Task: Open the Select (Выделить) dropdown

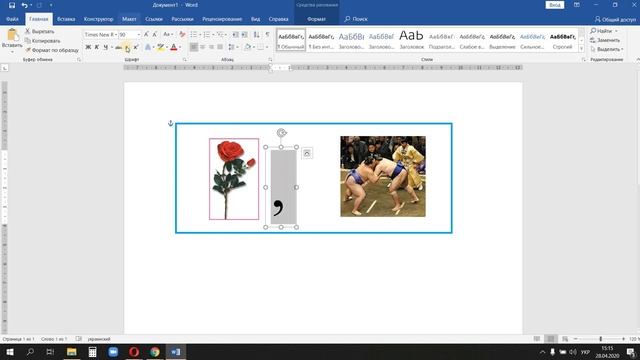Action: (607, 49)
